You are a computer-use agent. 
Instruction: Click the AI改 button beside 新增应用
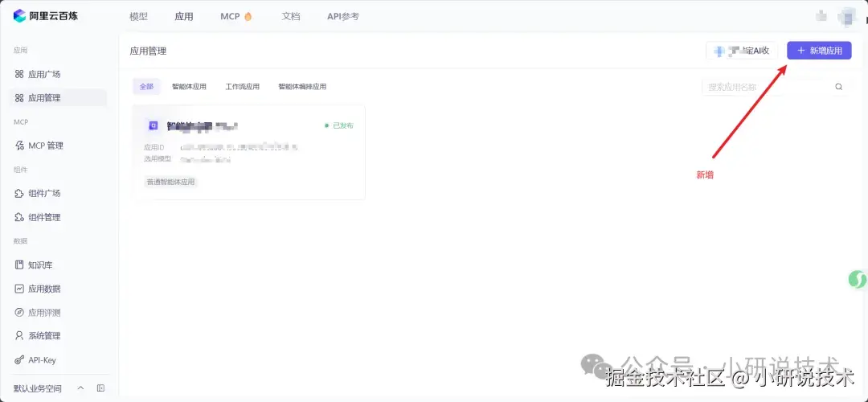(x=742, y=51)
